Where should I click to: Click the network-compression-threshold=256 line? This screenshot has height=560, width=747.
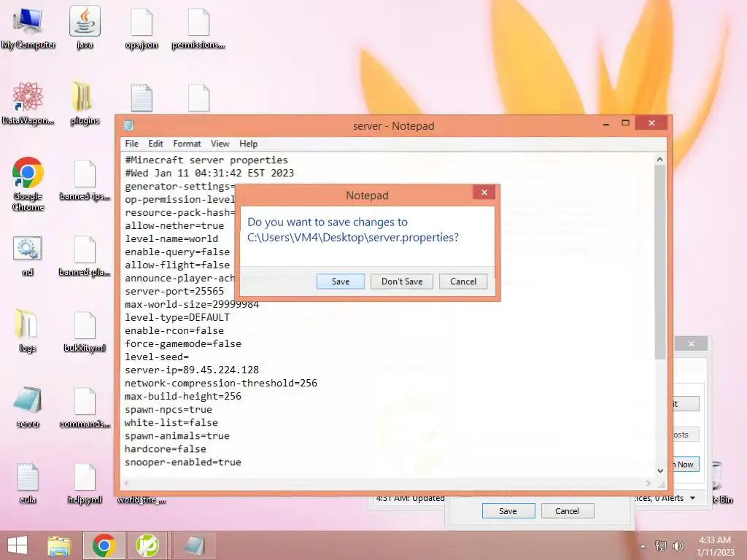(x=221, y=383)
